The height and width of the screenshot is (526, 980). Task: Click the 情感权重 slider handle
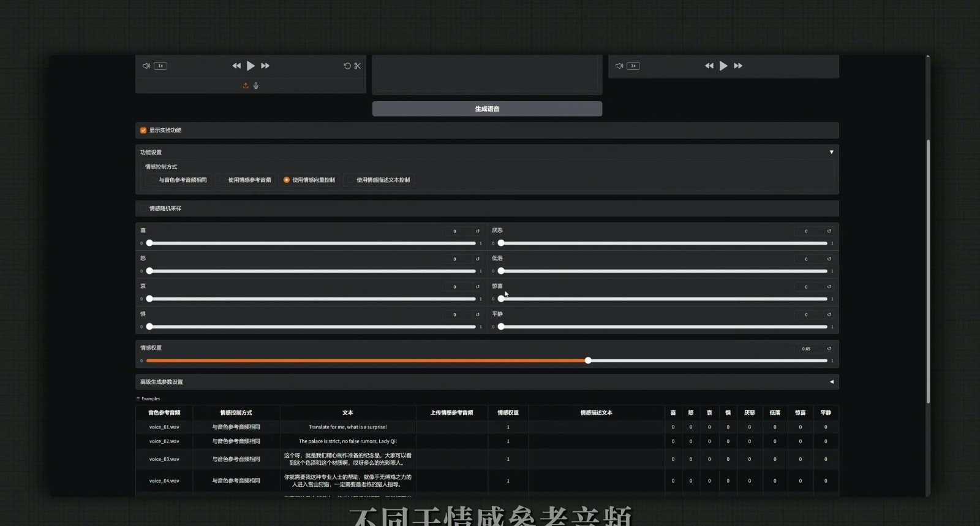588,360
